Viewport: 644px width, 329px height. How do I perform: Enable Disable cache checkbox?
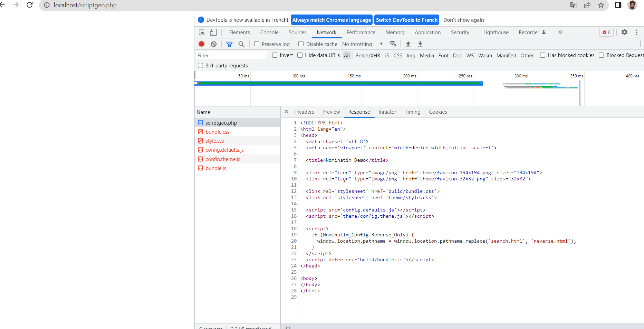[x=301, y=44]
